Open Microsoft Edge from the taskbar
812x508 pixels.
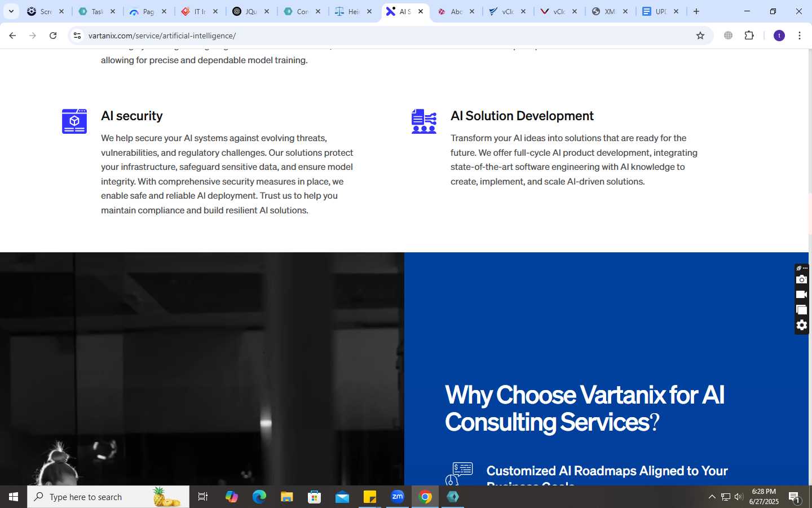[259, 497]
